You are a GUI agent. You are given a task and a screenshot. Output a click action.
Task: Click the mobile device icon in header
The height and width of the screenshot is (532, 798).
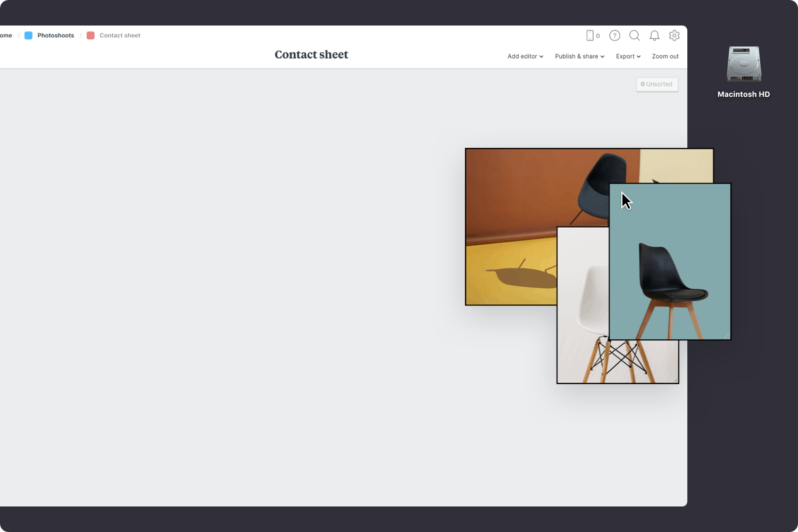pos(590,36)
